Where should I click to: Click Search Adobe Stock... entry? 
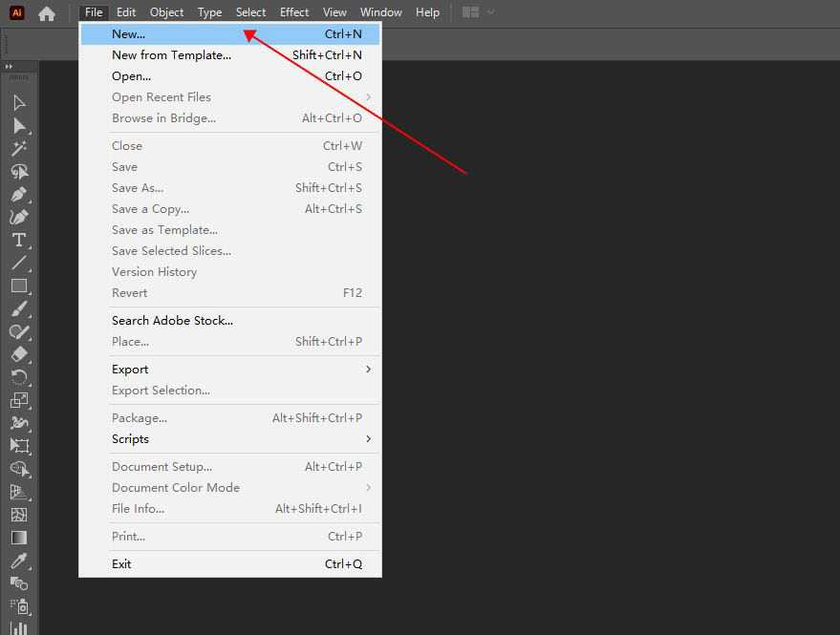coord(172,321)
